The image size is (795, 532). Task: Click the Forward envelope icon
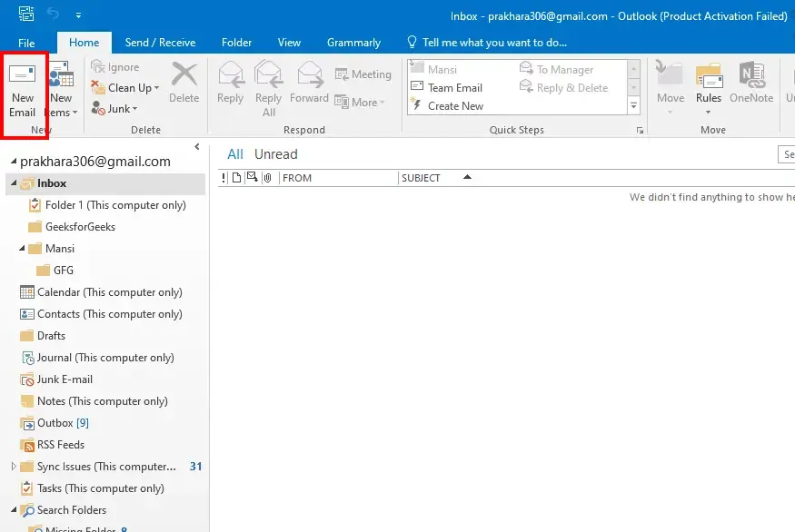click(309, 74)
